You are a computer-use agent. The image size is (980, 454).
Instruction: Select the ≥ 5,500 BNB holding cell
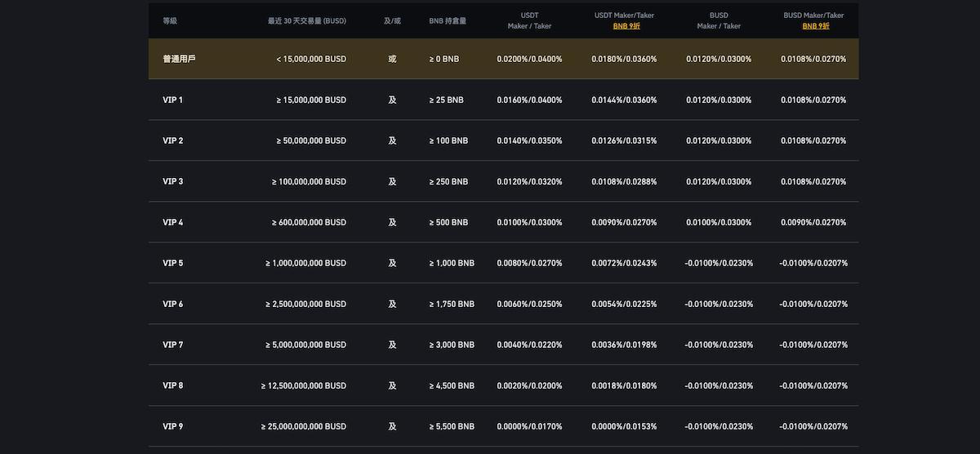tap(452, 426)
